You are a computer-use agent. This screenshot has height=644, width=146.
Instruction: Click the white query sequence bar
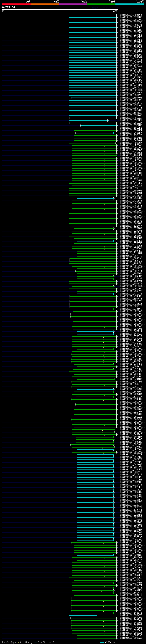(x=60, y=10)
